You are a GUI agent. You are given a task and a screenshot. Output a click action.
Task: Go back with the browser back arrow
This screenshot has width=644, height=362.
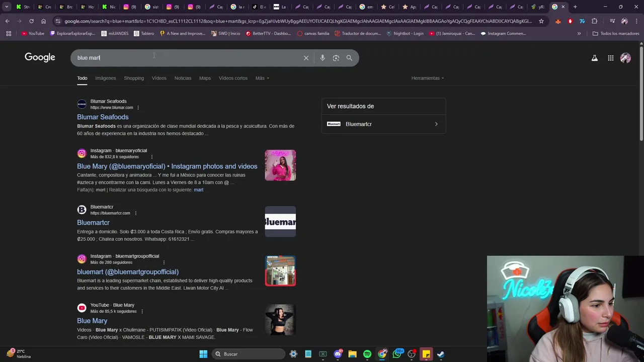pyautogui.click(x=7, y=21)
